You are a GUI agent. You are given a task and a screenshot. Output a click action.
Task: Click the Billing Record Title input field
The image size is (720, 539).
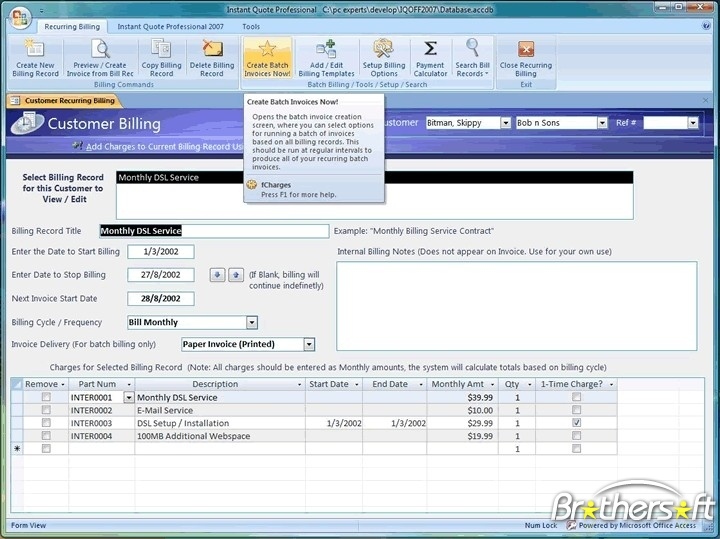tap(227, 231)
